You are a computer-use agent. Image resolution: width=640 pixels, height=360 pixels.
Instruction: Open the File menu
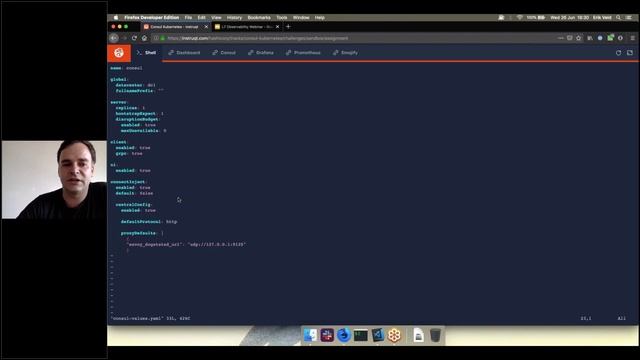pyautogui.click(x=188, y=18)
